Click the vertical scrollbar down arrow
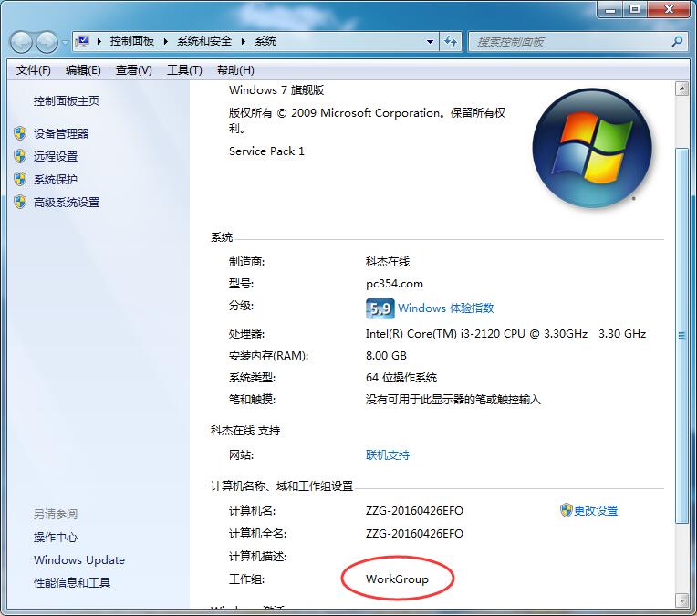Viewport: 697px width, 616px height. [x=681, y=600]
